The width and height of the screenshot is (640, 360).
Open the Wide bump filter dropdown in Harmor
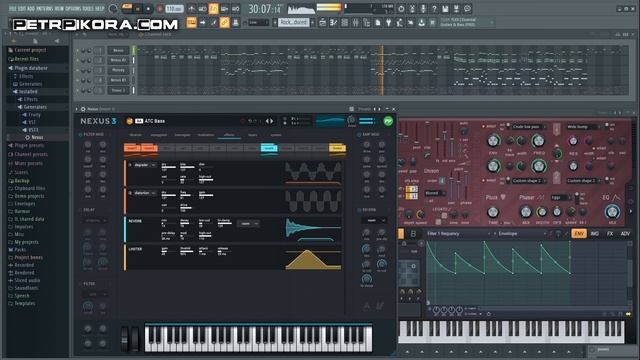pos(583,127)
